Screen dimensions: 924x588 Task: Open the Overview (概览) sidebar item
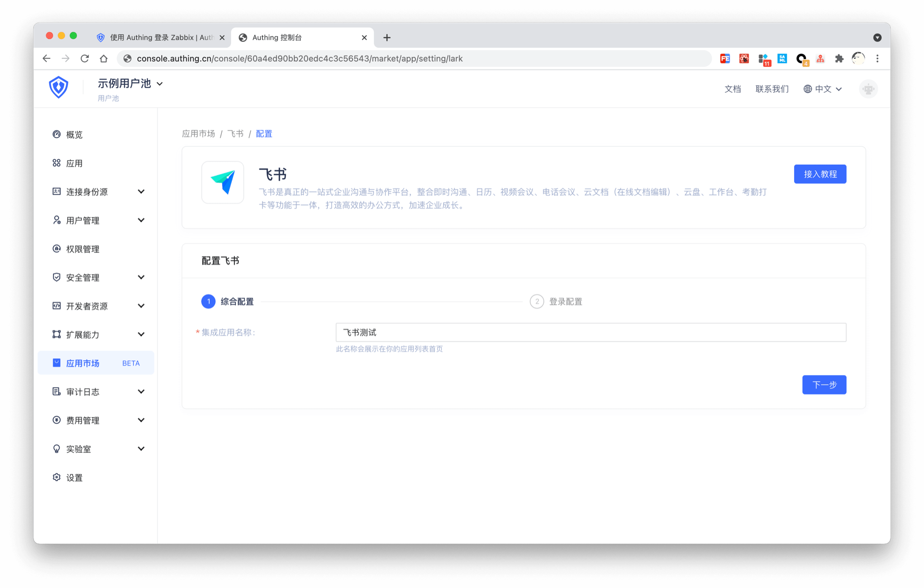74,135
